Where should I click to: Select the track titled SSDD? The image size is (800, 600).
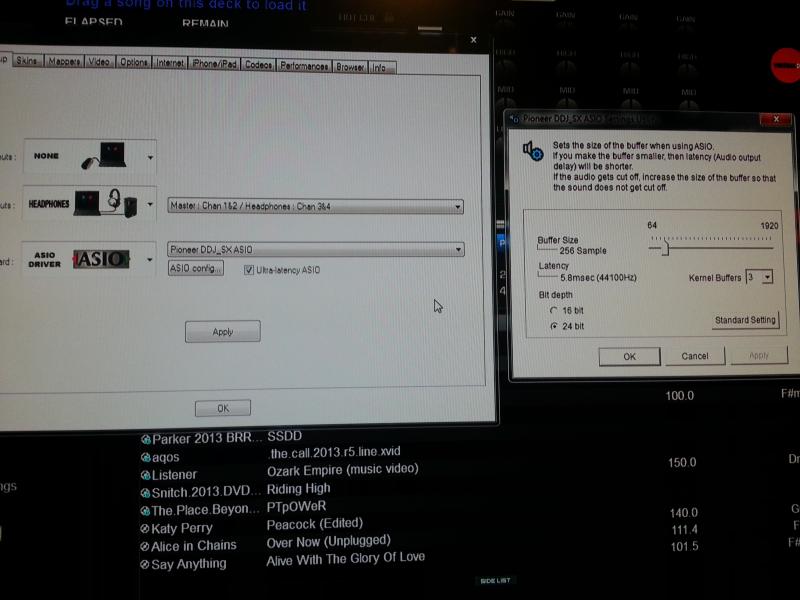[285, 436]
